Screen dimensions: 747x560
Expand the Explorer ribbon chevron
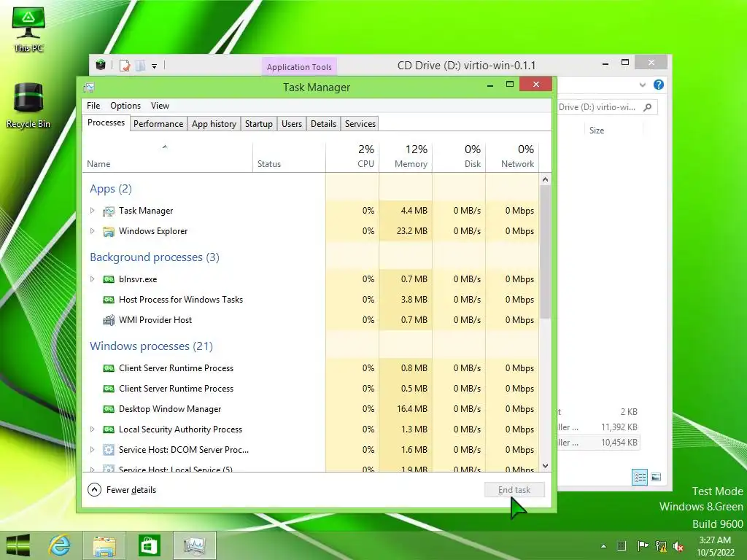coord(642,85)
